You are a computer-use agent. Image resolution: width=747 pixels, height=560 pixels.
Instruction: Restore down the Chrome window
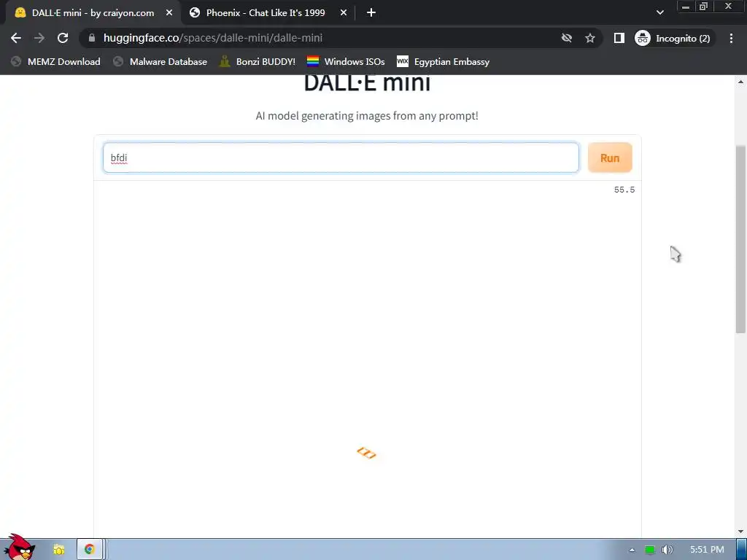pyautogui.click(x=704, y=6)
